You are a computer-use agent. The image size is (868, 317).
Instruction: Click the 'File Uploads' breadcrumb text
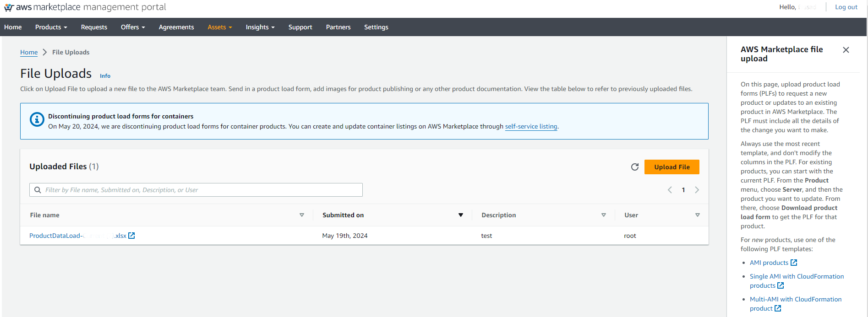[71, 52]
